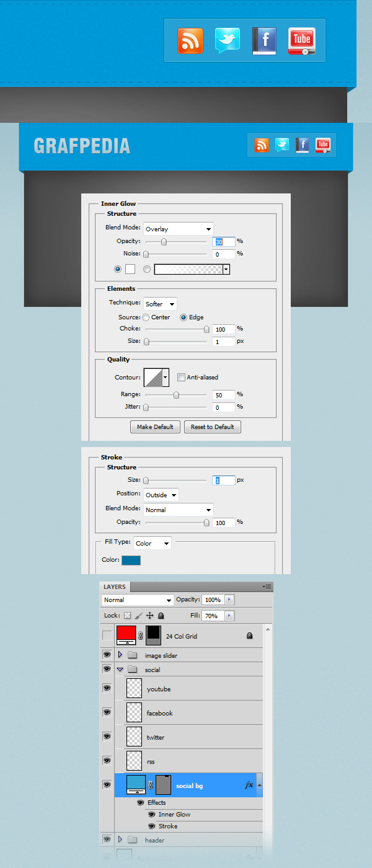Viewport: 372px width, 868px height.
Task: Select the youtube layer thumbnail
Action: coord(134,688)
